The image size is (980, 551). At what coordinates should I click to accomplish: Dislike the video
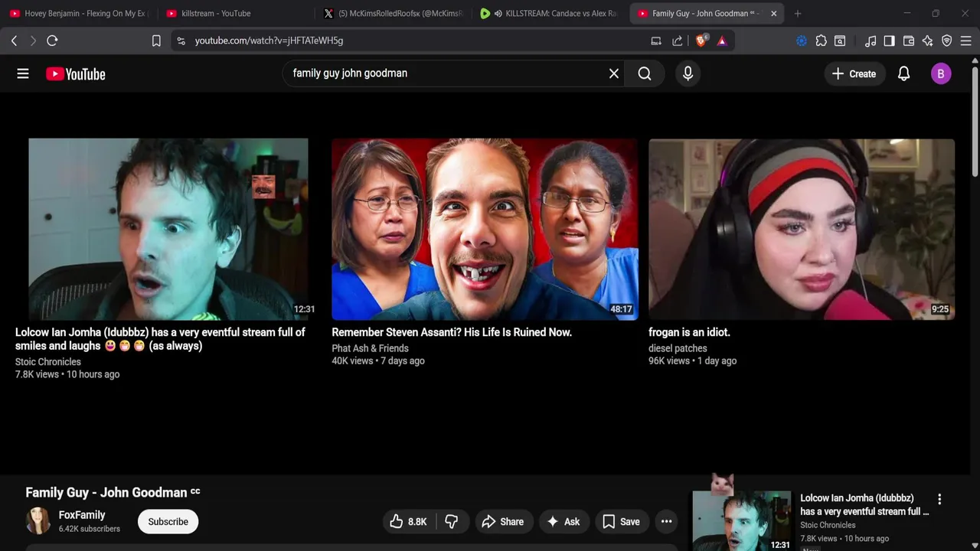coord(451,522)
